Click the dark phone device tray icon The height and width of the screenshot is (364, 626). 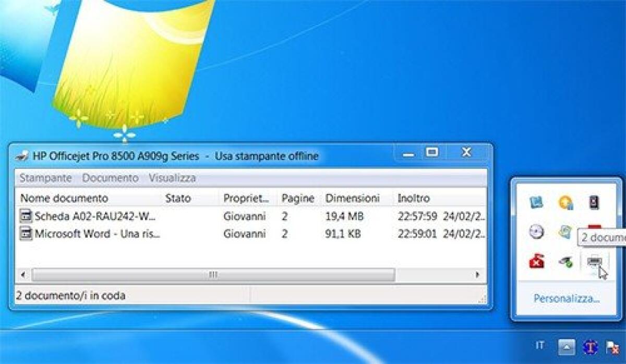pos(594,202)
